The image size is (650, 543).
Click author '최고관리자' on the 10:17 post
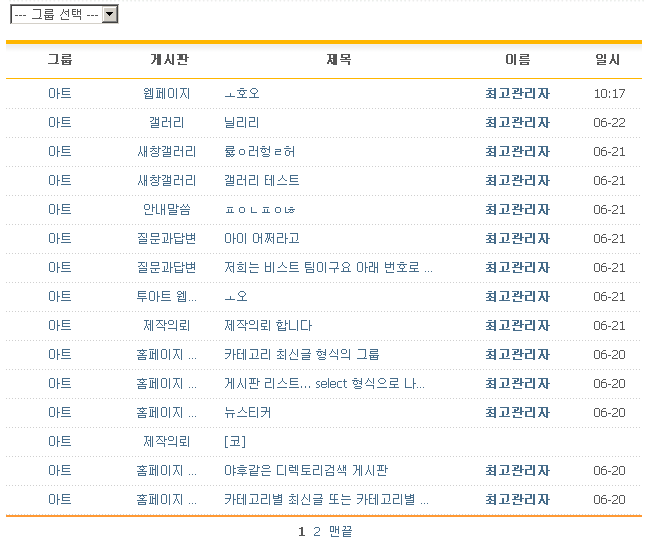pyautogui.click(x=517, y=93)
